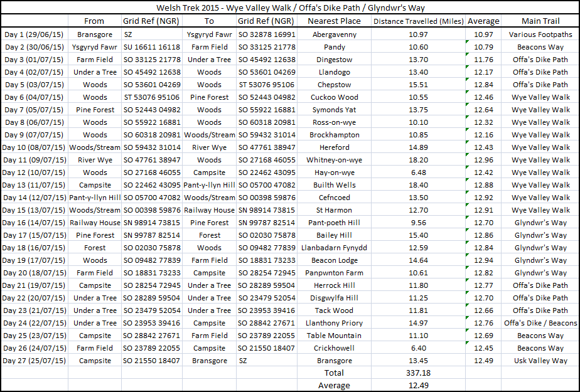Click the Usk Valley Way cell
The image size is (580, 392).
[540, 361]
